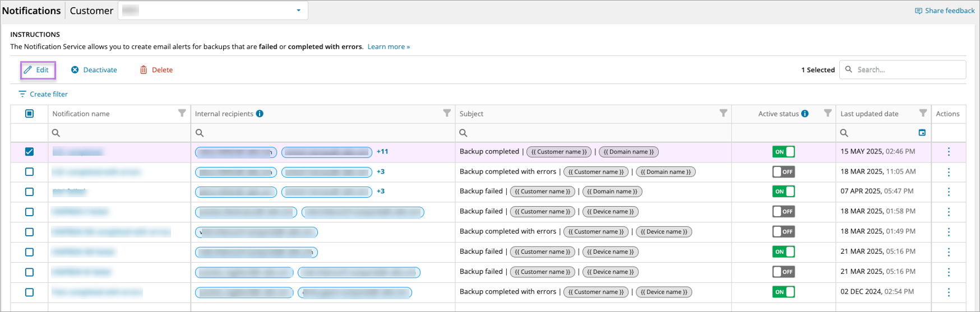Sort by Last updated date header
This screenshot has width=980, height=312.
tap(870, 114)
